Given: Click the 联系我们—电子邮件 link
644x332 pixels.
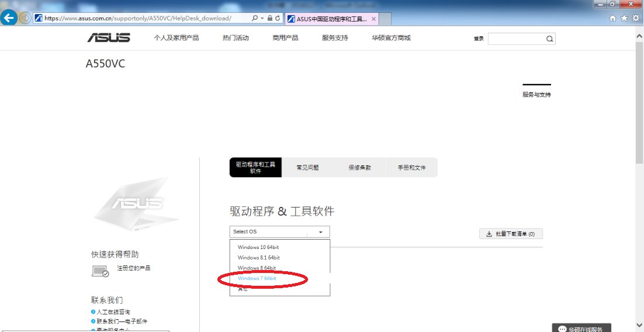Looking at the screenshot, I should (122, 321).
